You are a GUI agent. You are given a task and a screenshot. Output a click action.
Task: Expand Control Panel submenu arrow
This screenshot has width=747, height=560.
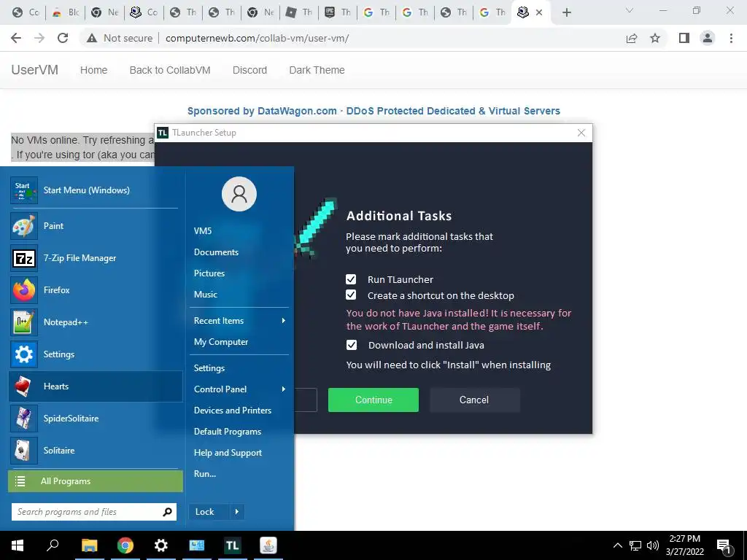(284, 389)
